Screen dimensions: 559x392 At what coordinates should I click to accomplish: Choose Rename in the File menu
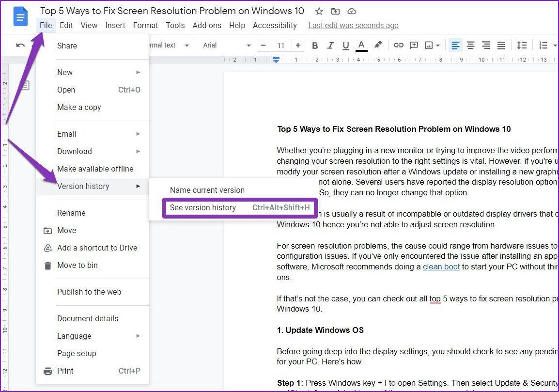coord(93,213)
